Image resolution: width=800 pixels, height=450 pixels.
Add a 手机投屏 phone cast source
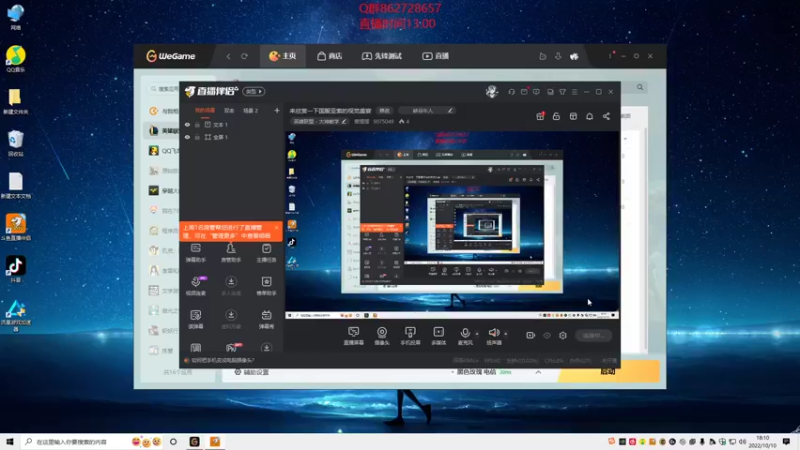(410, 336)
